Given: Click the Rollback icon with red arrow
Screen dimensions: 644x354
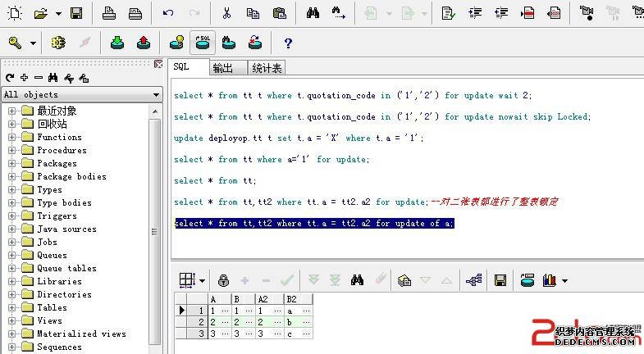Looking at the screenshot, I should click(143, 43).
